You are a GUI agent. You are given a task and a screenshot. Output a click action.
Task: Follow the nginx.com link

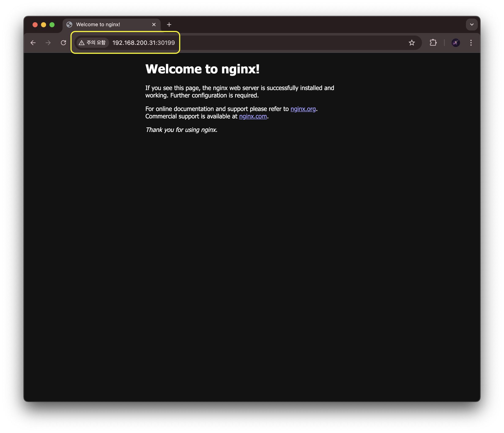point(253,116)
